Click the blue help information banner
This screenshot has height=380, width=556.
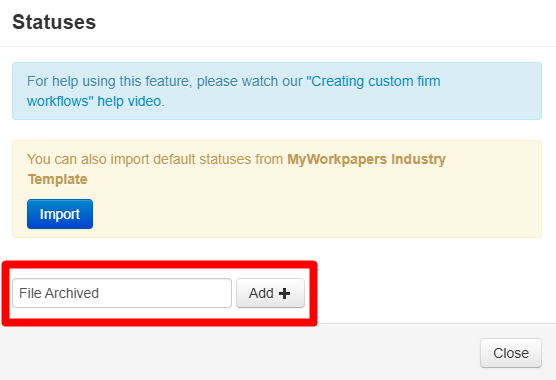(277, 91)
